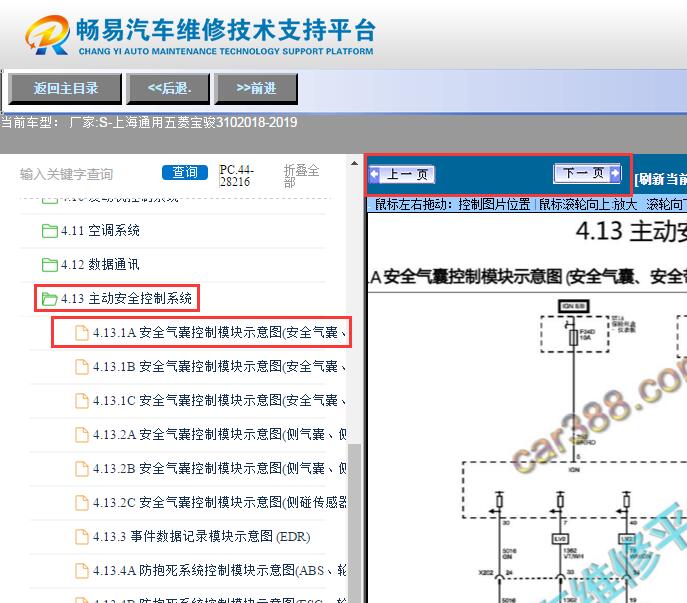Click right arrow icon on 下一页 button
This screenshot has height=603, width=687.
[615, 173]
